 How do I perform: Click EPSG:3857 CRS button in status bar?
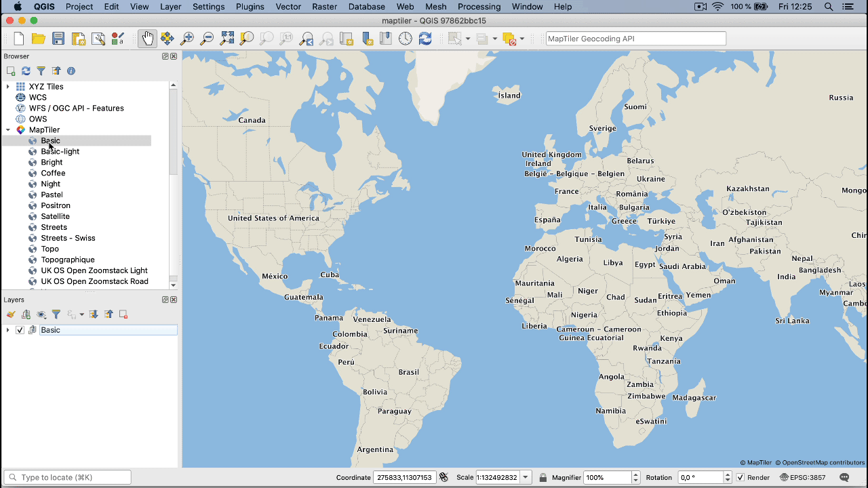(803, 478)
